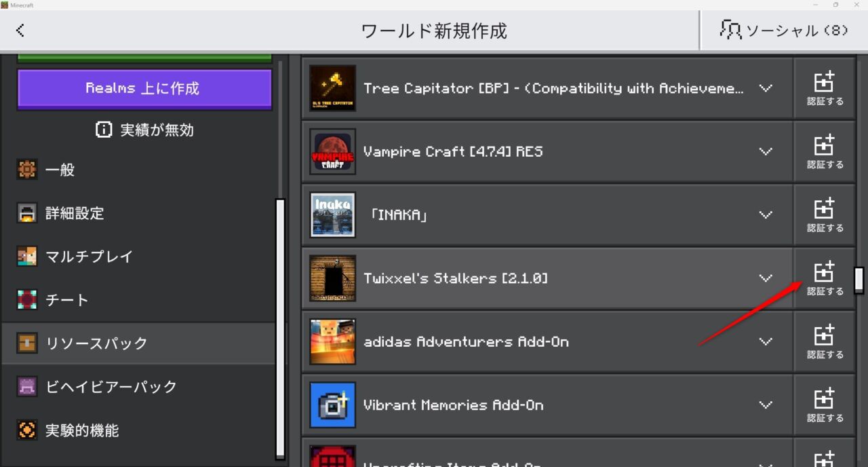Screen dimensions: 868x467
Task: Click the マルチプレイ faces icon
Action: (27, 257)
